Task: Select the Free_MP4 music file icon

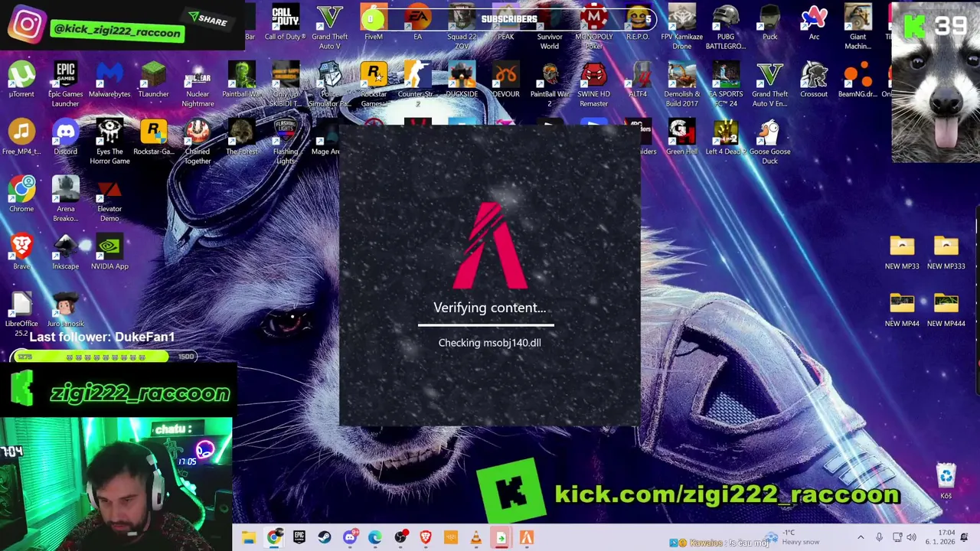Action: (x=21, y=138)
